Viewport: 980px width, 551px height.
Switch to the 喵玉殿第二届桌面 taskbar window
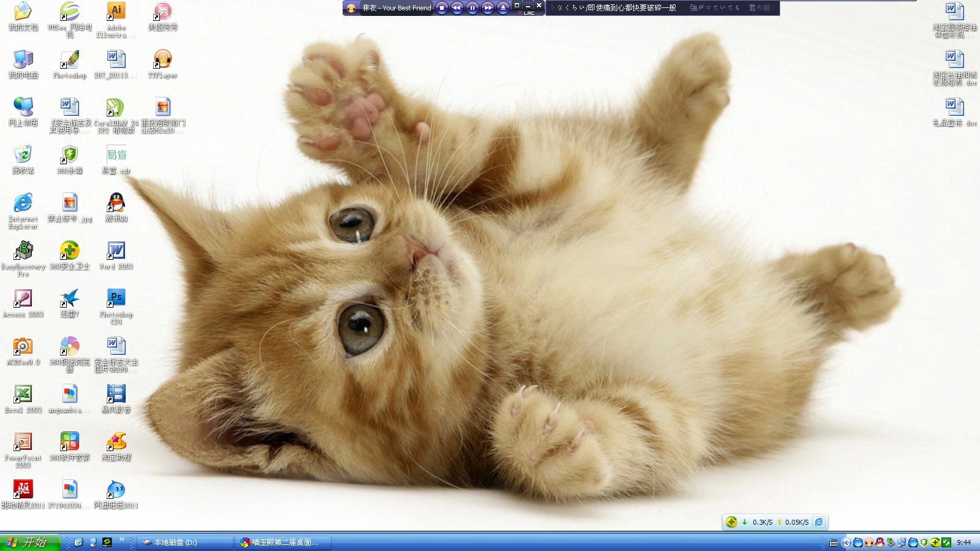pyautogui.click(x=283, y=542)
